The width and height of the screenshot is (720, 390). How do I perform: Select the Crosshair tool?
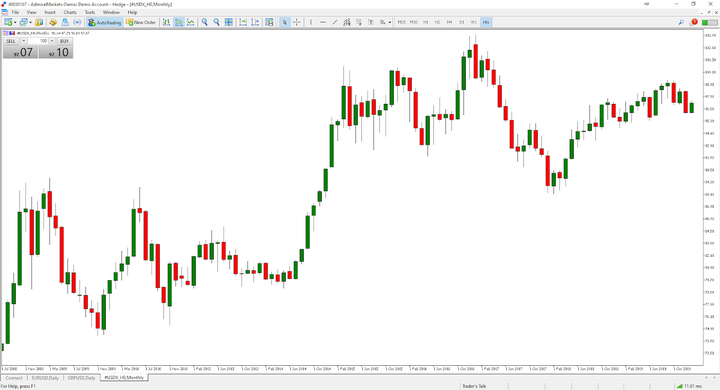point(297,22)
